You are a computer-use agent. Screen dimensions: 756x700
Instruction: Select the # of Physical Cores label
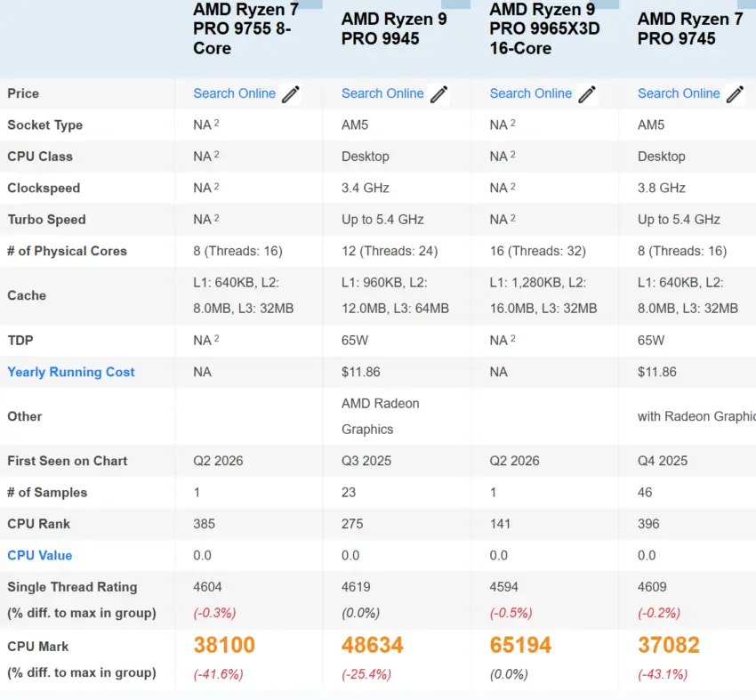coord(67,251)
